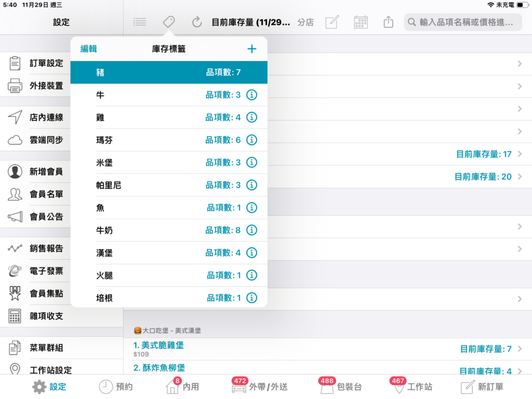Screen dimensions: 532x399
Task: Tap the Wi-Fi icon in status bar
Action: tap(490, 5)
